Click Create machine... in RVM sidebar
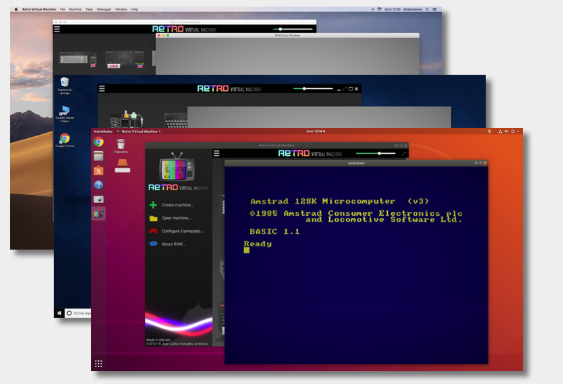The image size is (563, 384). (x=178, y=205)
